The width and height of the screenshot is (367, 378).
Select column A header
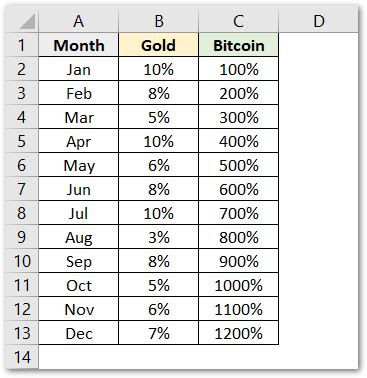pyautogui.click(x=79, y=21)
